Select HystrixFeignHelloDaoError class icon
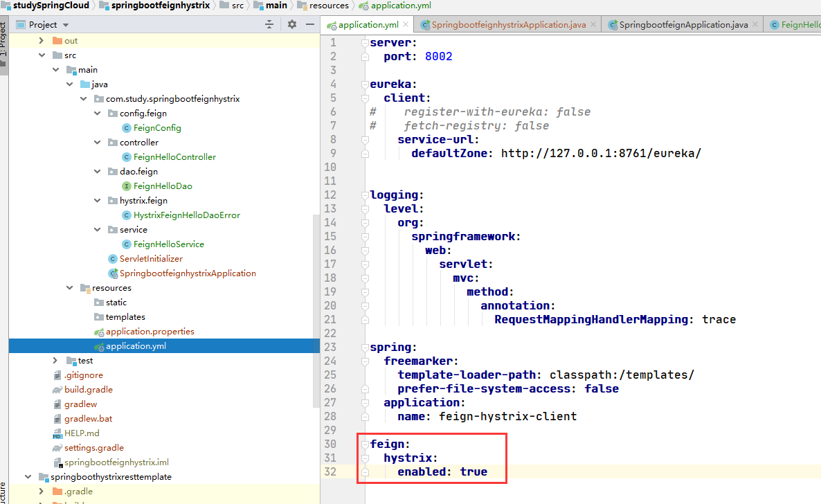This screenshot has width=821, height=504. 126,215
